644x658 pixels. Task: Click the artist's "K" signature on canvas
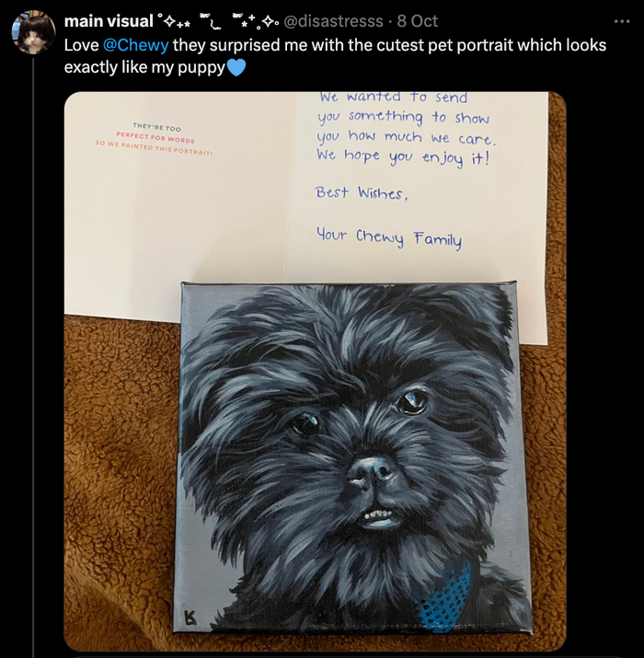click(191, 620)
